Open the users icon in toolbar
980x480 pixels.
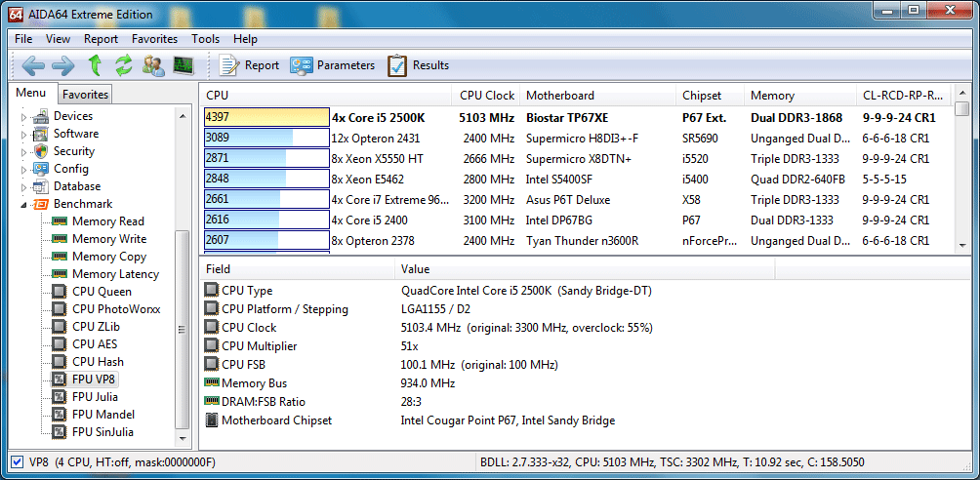(153, 65)
